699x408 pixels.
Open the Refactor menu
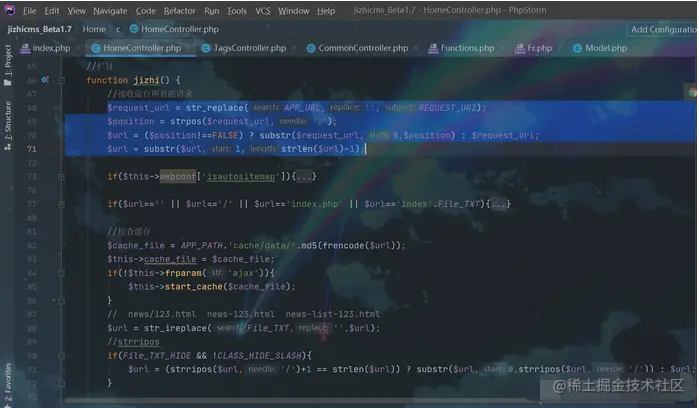(x=179, y=11)
